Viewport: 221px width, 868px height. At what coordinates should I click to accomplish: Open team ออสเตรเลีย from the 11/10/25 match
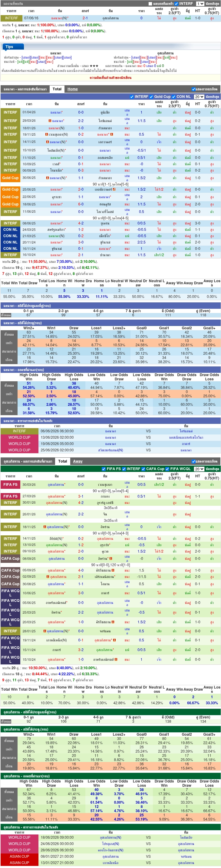[105, 158]
